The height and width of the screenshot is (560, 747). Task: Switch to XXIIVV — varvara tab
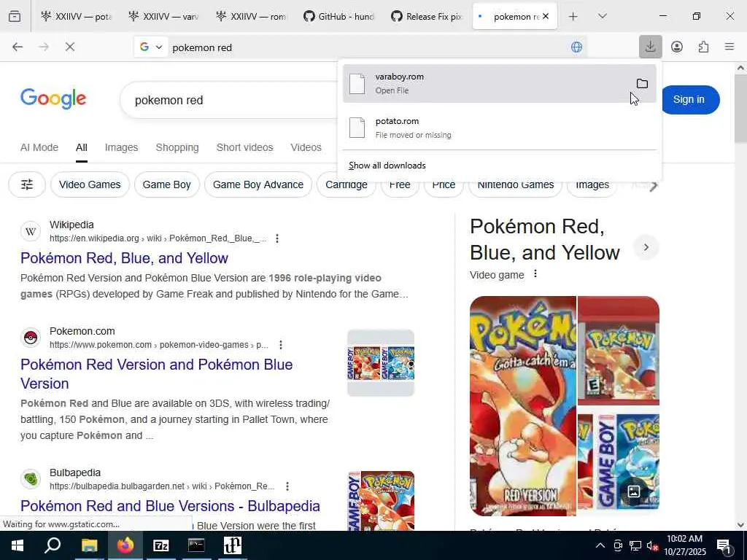pos(164,16)
